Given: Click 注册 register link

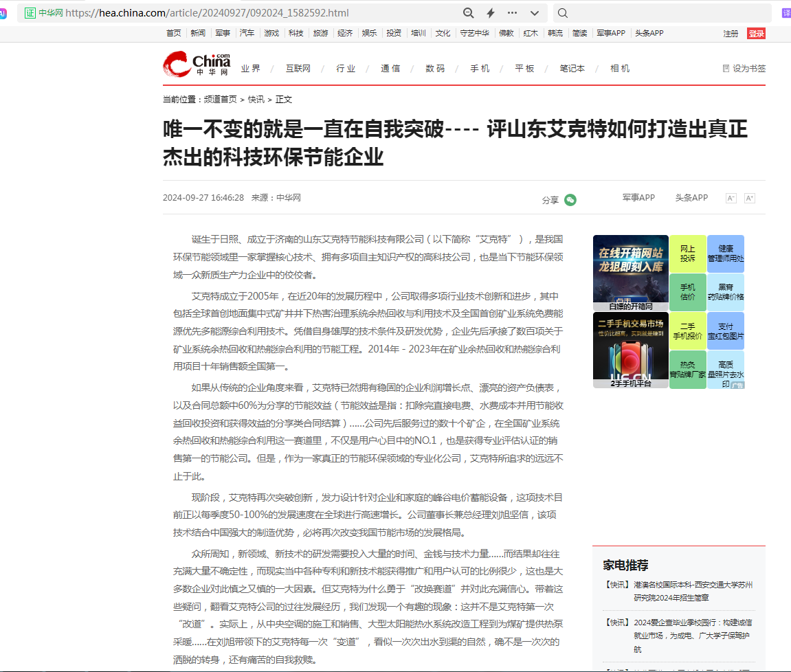Looking at the screenshot, I should 731,34.
